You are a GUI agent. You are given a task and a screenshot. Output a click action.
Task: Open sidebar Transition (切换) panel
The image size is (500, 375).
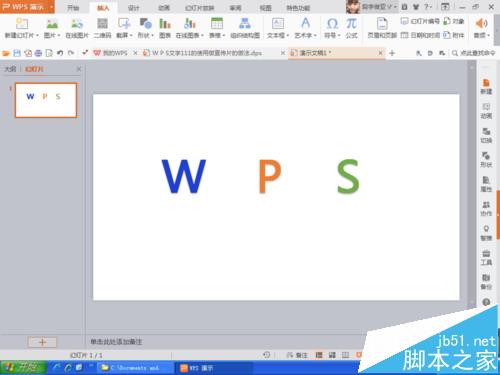486,135
